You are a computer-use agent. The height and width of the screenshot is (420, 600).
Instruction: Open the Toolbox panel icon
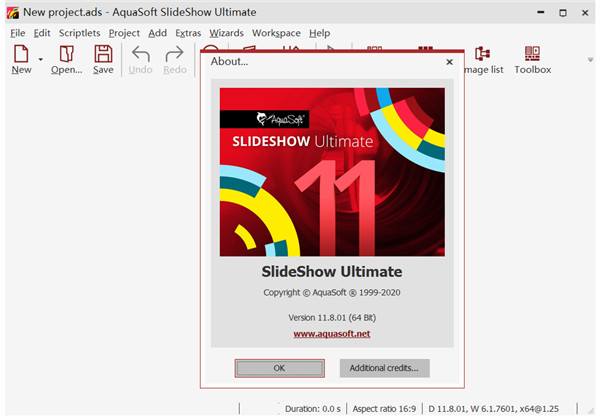pos(532,59)
